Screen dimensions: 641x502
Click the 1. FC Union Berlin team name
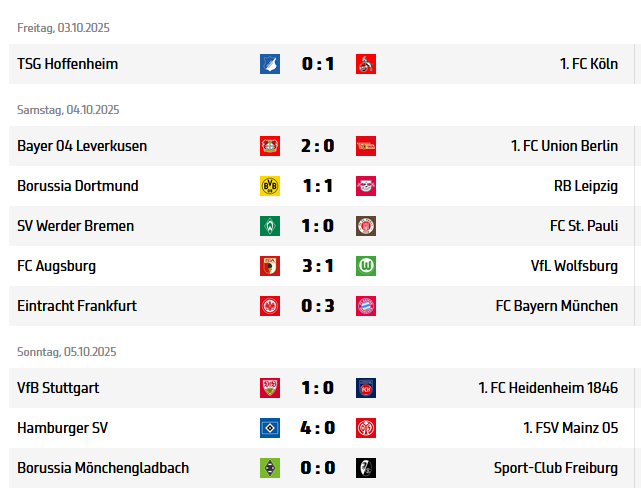pyautogui.click(x=564, y=146)
